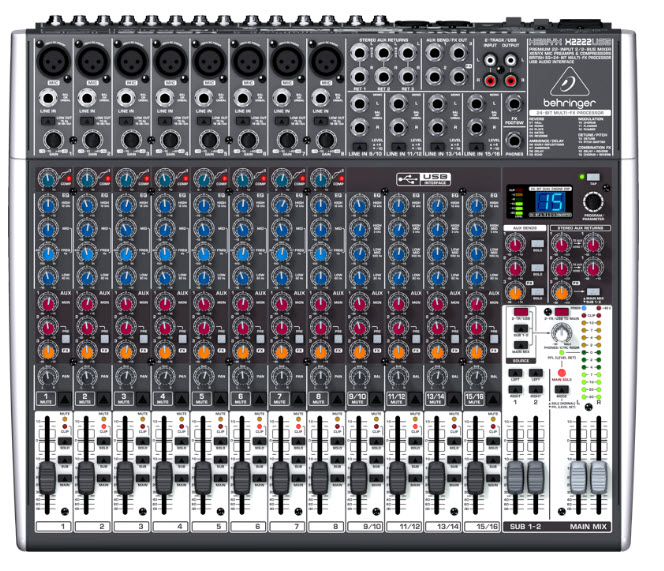The image size is (664, 571).
Task: Click the 'MAIN MIX' label at bottom
Action: (588, 527)
